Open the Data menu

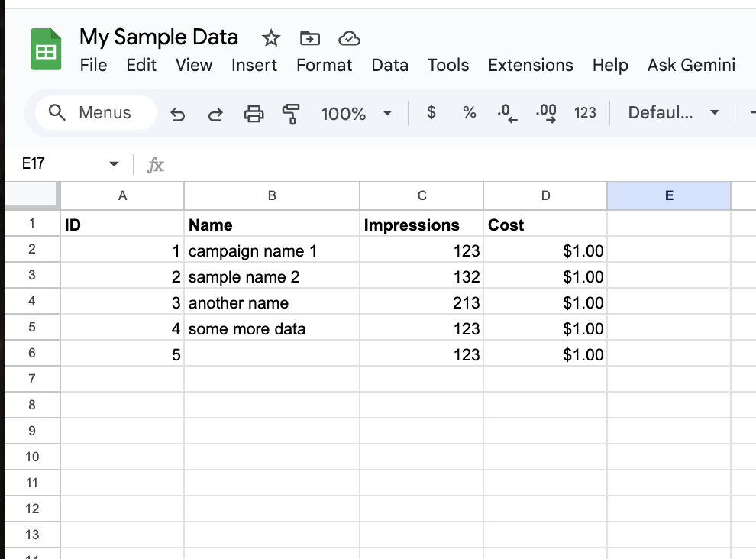pos(389,66)
